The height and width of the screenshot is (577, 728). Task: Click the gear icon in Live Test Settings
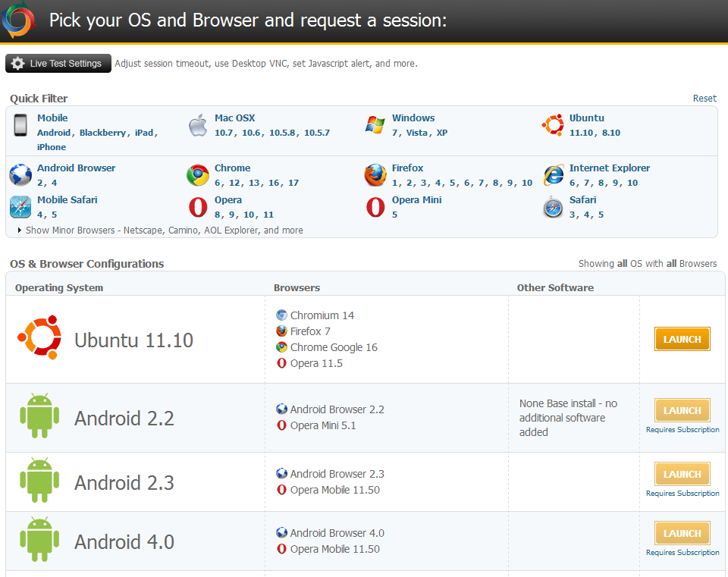pyautogui.click(x=17, y=64)
